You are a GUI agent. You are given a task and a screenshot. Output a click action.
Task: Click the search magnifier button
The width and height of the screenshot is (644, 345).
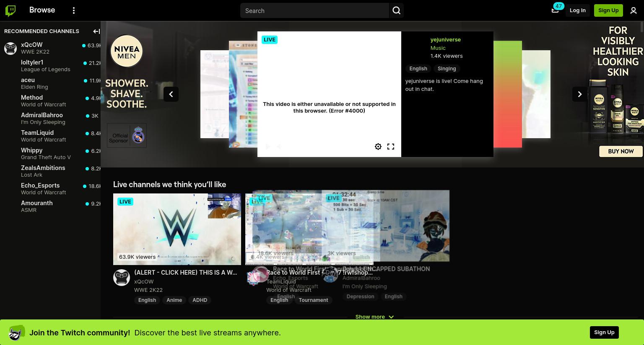point(397,10)
